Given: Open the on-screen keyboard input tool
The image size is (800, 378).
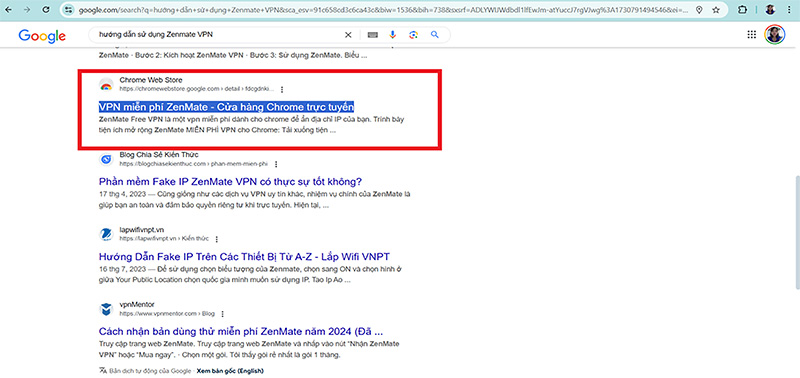Looking at the screenshot, I should (372, 35).
